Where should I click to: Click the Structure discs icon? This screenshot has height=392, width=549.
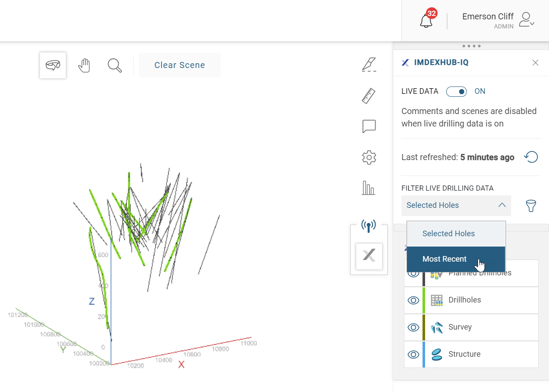(437, 355)
